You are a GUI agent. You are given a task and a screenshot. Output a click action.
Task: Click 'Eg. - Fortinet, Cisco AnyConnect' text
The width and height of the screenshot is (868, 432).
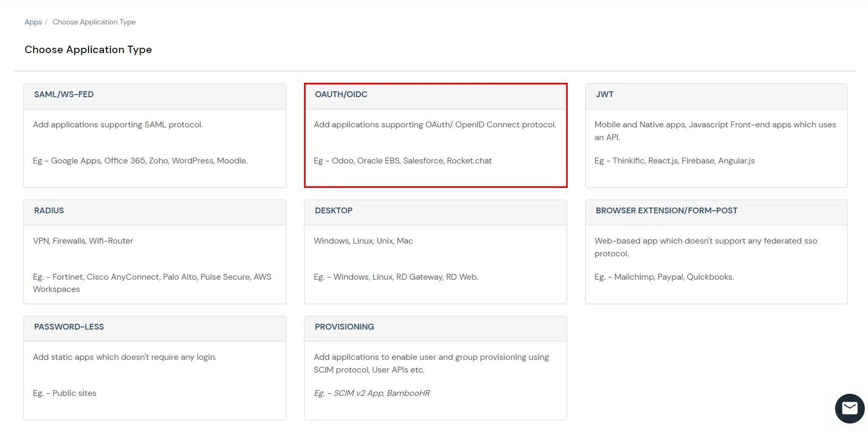pyautogui.click(x=152, y=283)
